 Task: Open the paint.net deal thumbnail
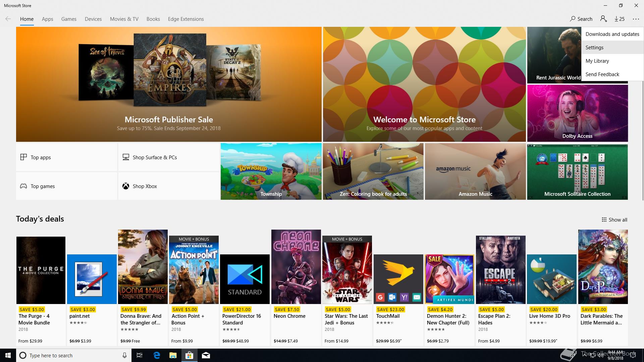(92, 279)
